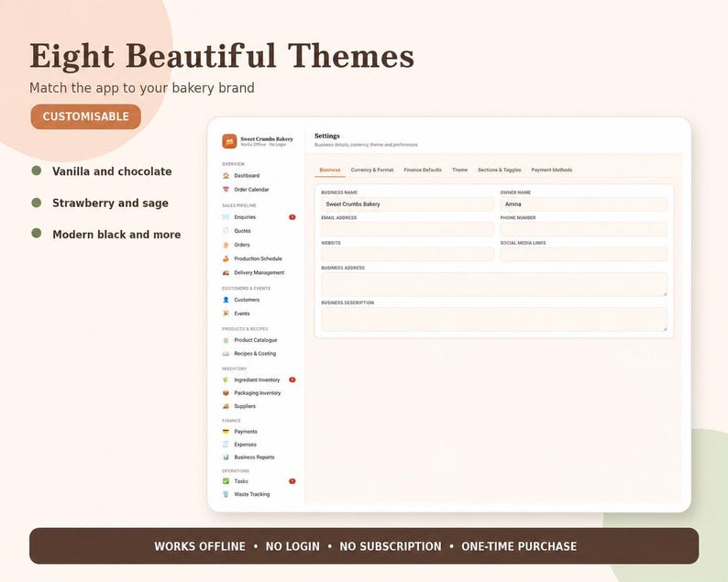728x582 pixels.
Task: Click the Payments card icon
Action: (226, 432)
